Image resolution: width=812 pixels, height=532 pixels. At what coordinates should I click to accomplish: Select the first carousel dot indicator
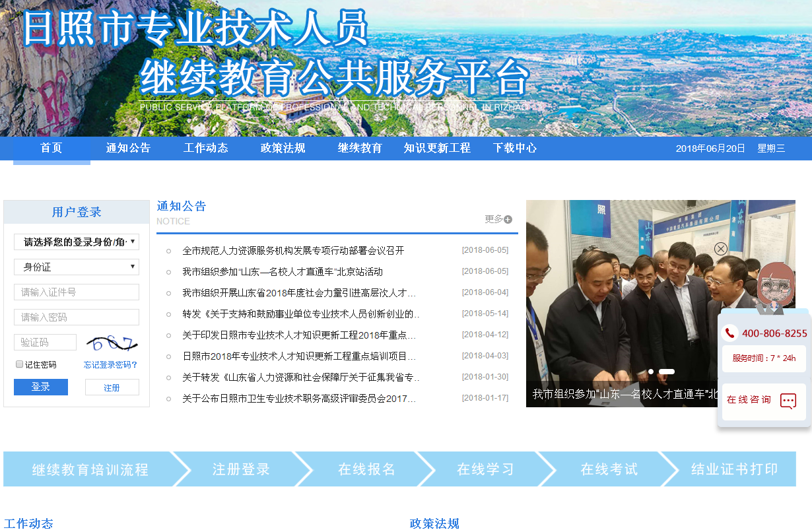651,372
